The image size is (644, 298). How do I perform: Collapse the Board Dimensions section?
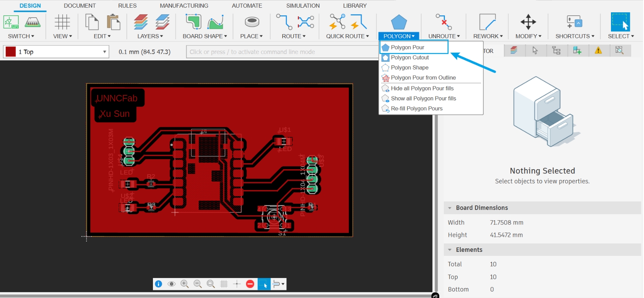[x=450, y=208]
